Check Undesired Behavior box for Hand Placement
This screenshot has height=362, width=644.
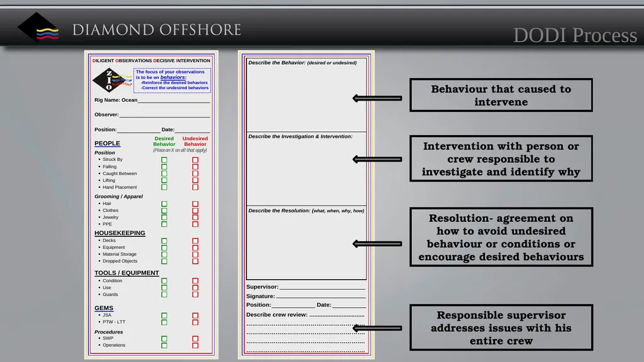(x=195, y=187)
